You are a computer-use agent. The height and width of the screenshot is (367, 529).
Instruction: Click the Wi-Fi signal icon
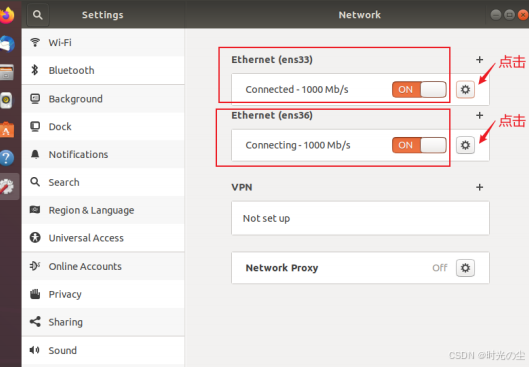pyautogui.click(x=35, y=43)
